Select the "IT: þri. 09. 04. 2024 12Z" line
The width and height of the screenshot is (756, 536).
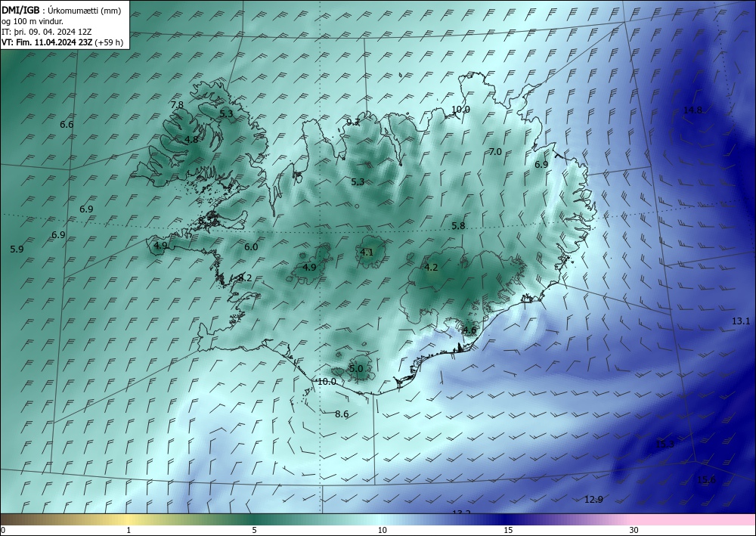pyautogui.click(x=47, y=32)
